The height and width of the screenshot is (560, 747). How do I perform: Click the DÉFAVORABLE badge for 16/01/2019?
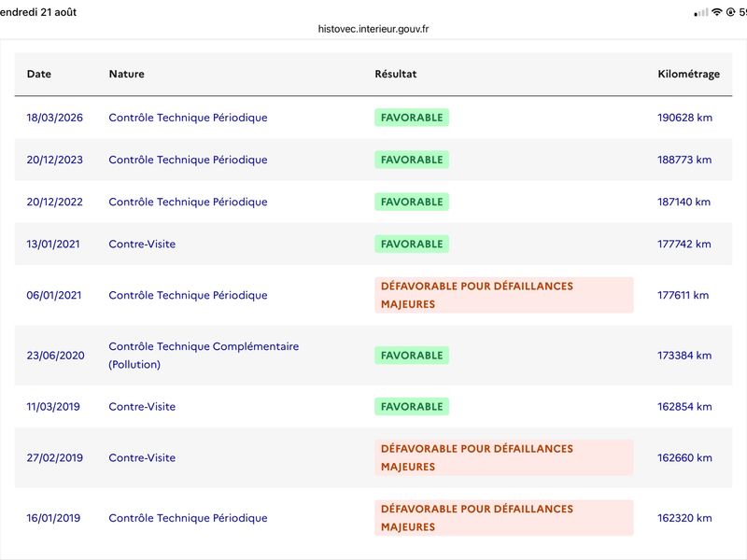click(504, 518)
